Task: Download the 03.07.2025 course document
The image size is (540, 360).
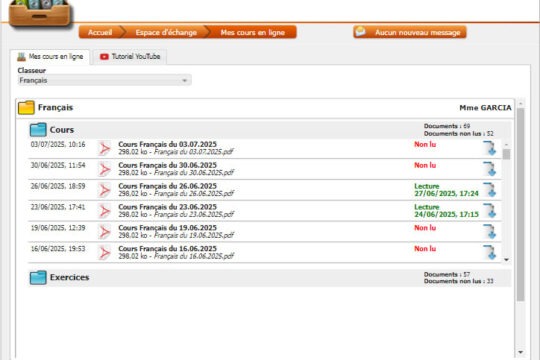Action: pyautogui.click(x=489, y=148)
